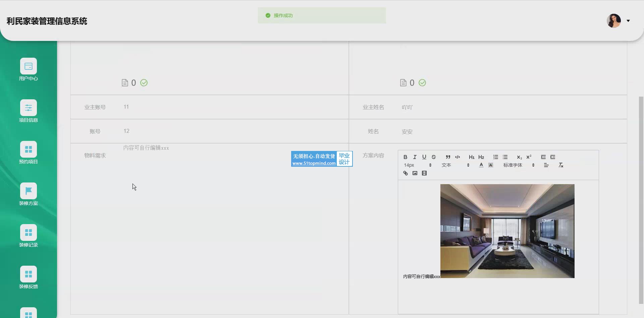Screen dimensions: 644x318
Task: Click the superscript icon
Action: point(529,157)
